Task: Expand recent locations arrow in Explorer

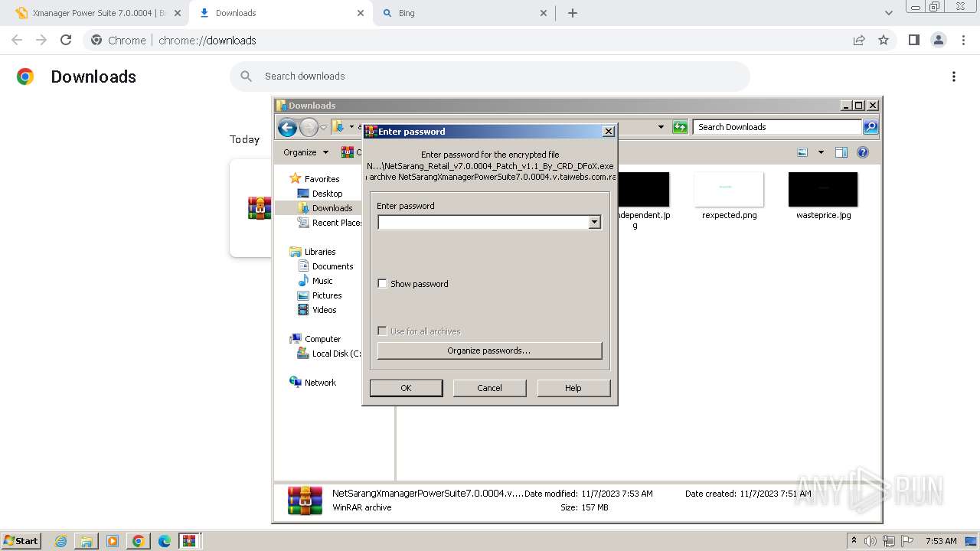Action: [x=324, y=128]
